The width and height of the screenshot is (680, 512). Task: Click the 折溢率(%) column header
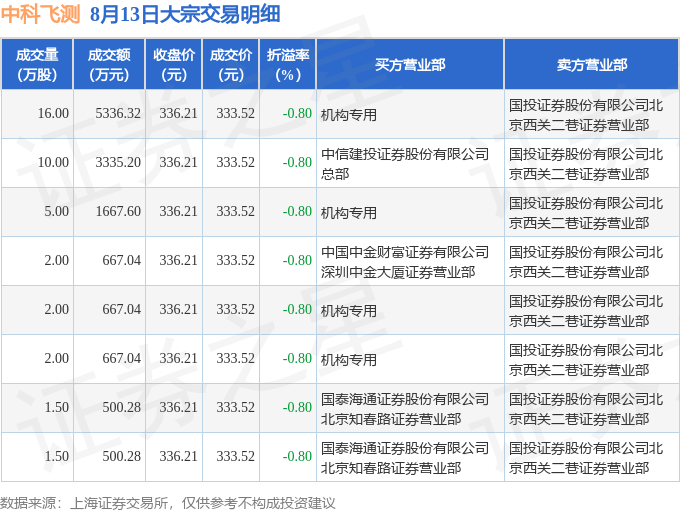[x=288, y=65]
